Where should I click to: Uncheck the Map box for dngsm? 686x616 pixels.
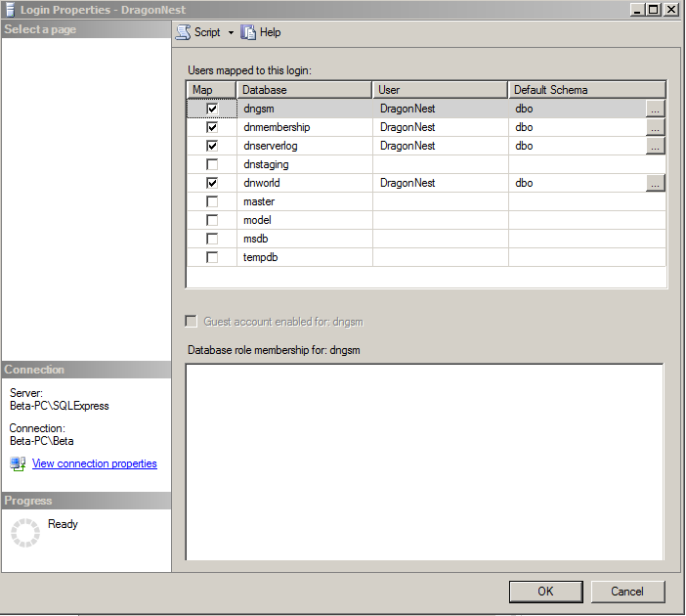click(x=212, y=109)
